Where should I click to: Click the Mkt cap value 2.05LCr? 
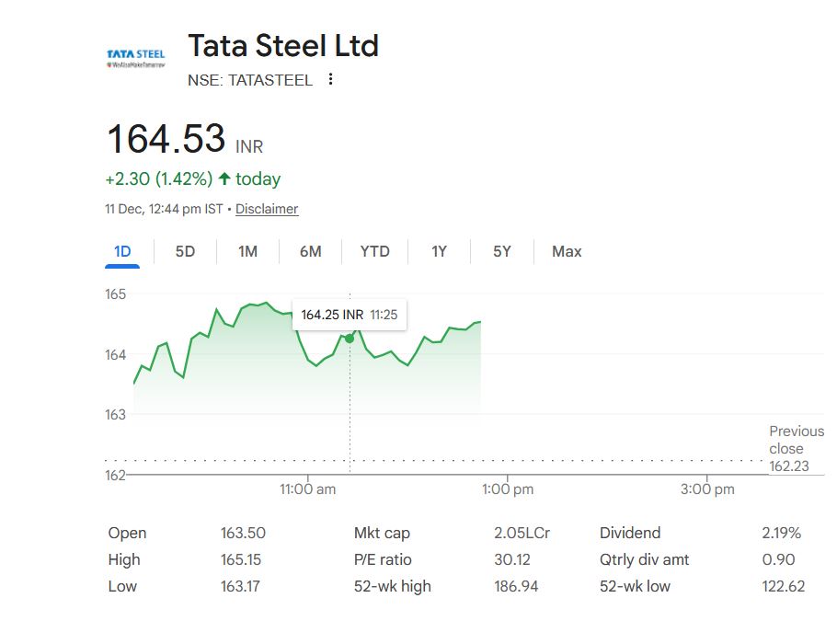(x=522, y=533)
